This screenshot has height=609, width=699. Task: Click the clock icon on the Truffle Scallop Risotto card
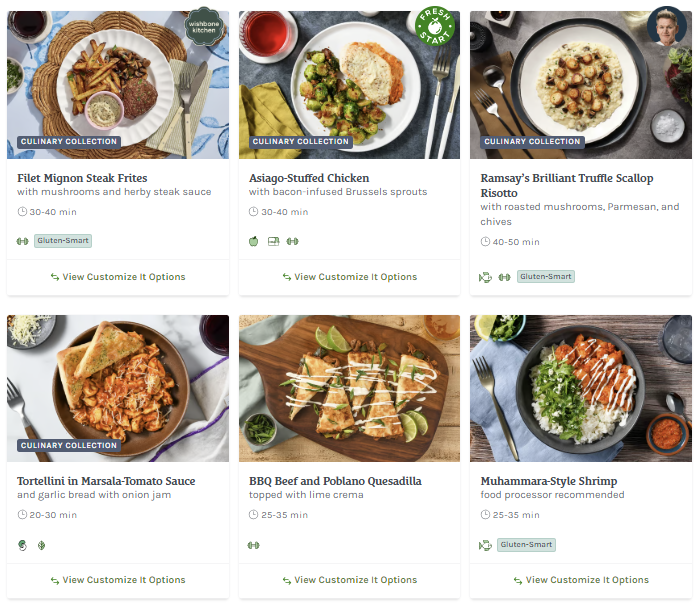click(485, 242)
